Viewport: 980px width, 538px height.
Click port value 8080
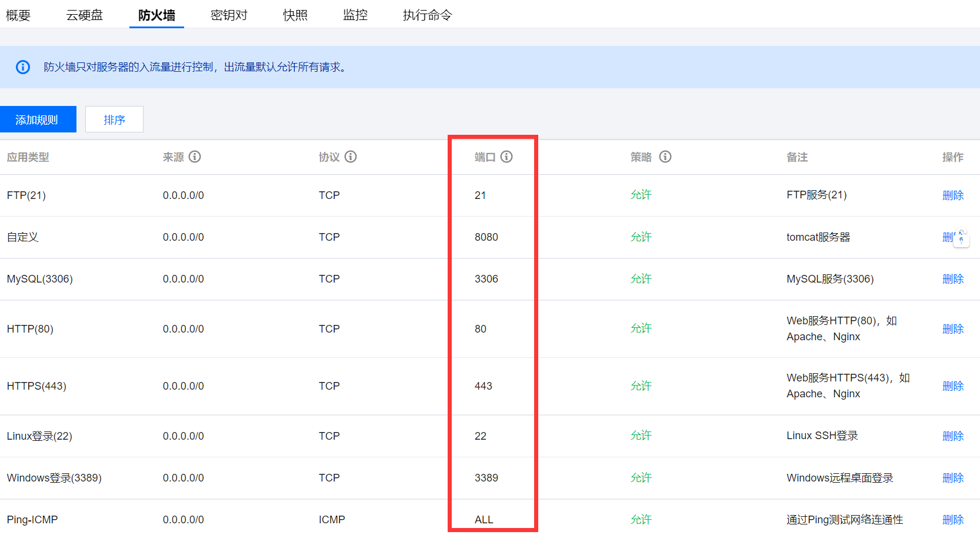point(486,237)
